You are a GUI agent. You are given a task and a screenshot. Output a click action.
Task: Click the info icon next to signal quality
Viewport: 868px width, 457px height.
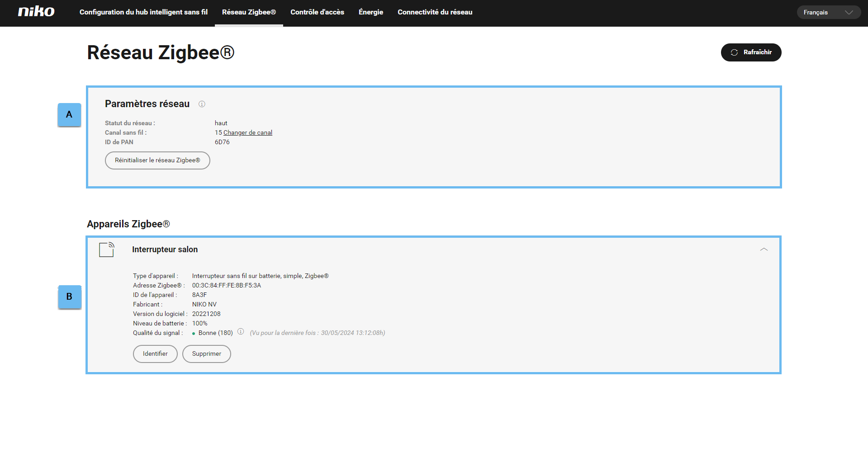(241, 332)
